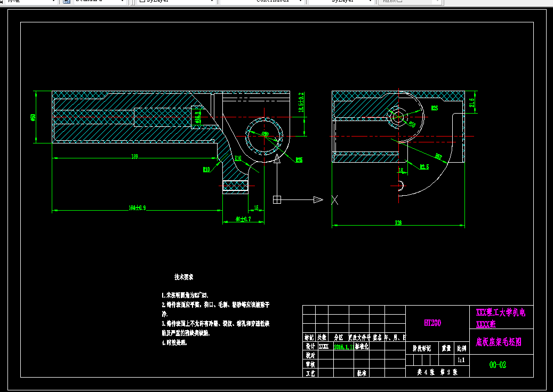The width and height of the screenshot is (553, 392).
Task: Select technical note 2 about casting surface
Action: tap(215, 309)
